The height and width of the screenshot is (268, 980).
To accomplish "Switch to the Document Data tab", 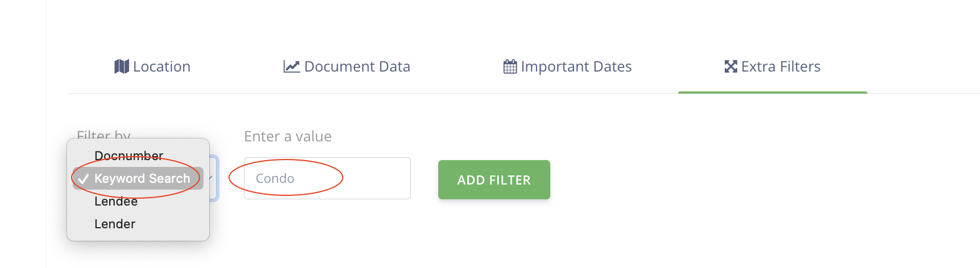I will (357, 67).
